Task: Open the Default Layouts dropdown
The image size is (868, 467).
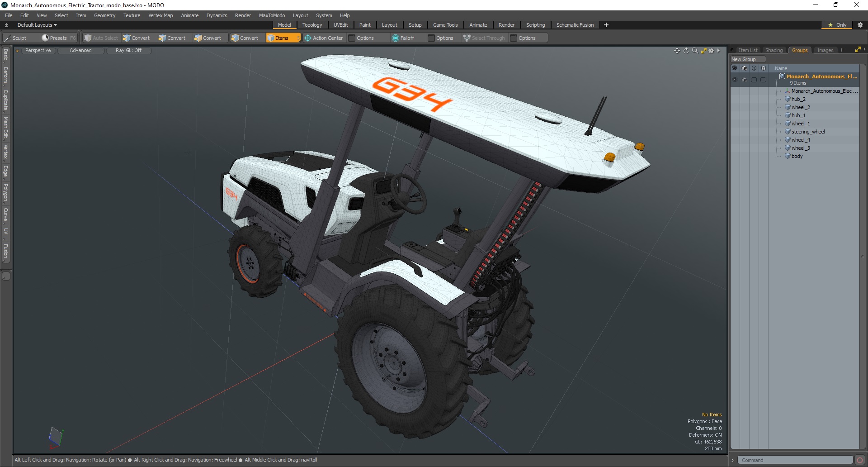Action: (x=37, y=25)
